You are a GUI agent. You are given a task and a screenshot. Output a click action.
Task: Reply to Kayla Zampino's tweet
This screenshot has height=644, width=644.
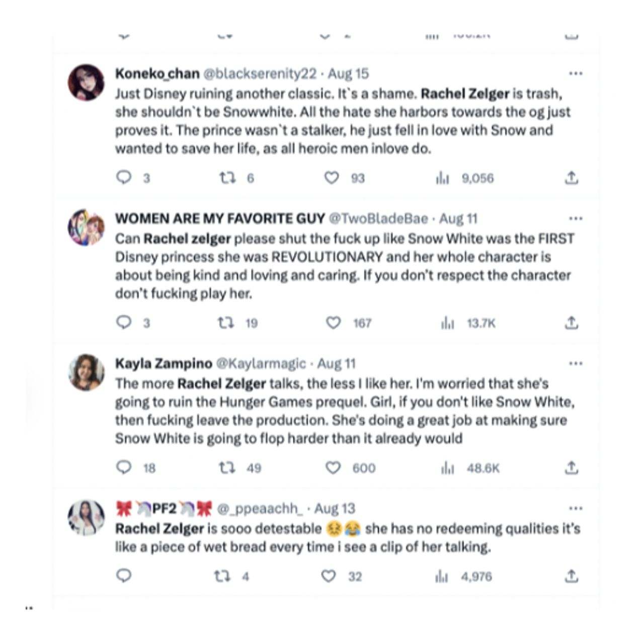[124, 467]
